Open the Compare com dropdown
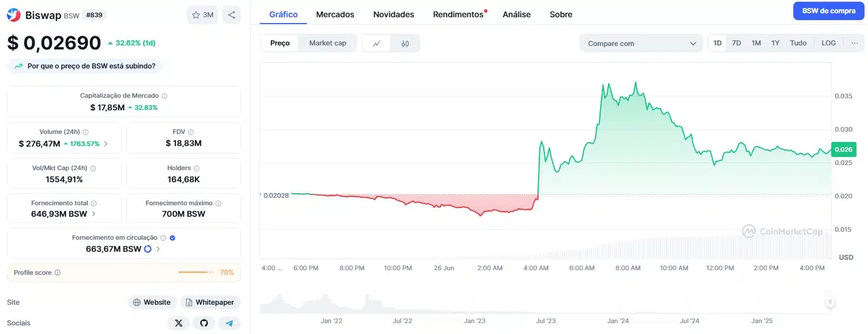 [x=640, y=43]
